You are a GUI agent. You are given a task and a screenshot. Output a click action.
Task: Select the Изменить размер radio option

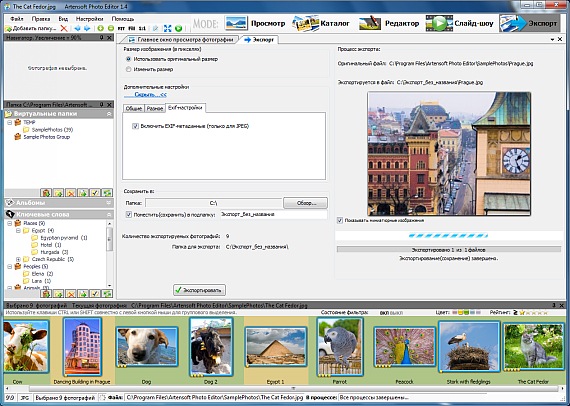pyautogui.click(x=128, y=69)
